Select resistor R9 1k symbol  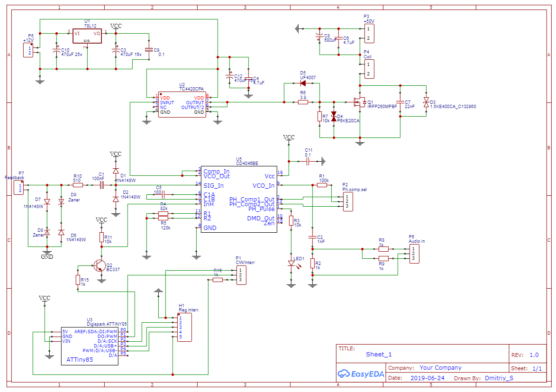click(383, 259)
